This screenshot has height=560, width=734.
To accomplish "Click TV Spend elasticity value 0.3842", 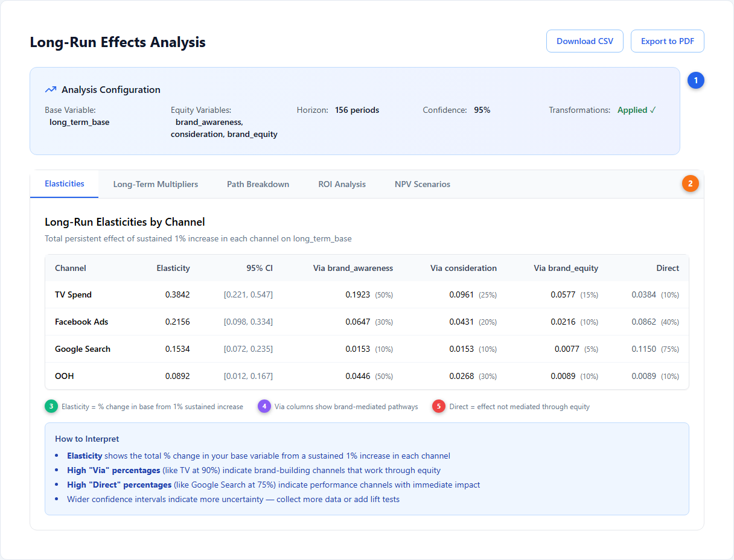I will pos(177,295).
